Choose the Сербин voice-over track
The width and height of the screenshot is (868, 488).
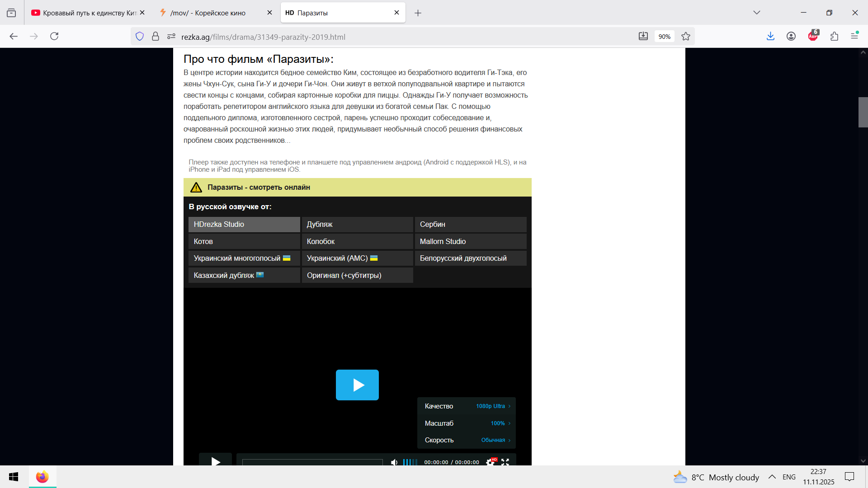(470, 225)
